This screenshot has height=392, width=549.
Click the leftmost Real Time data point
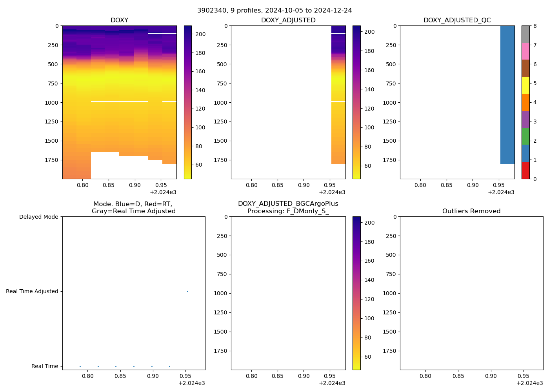click(80, 366)
